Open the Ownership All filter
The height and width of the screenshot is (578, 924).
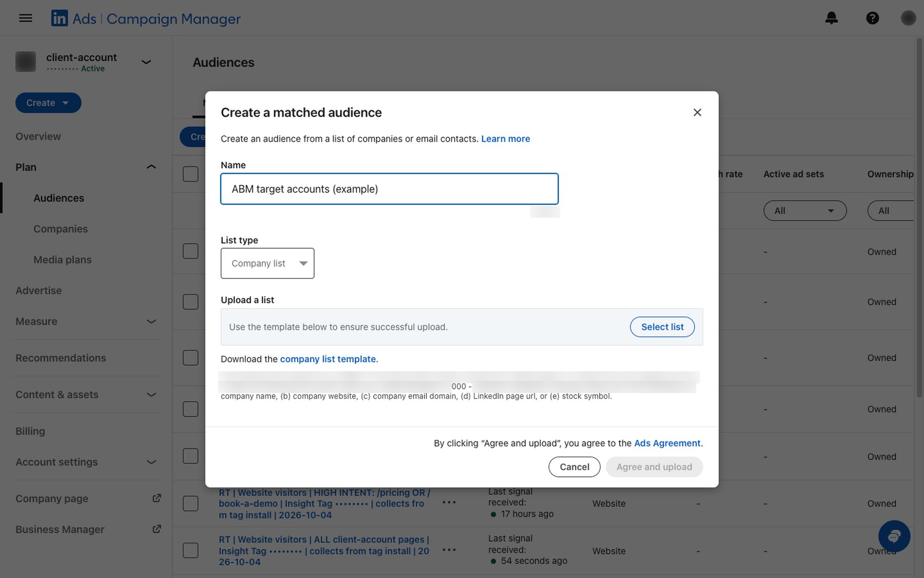(891, 211)
